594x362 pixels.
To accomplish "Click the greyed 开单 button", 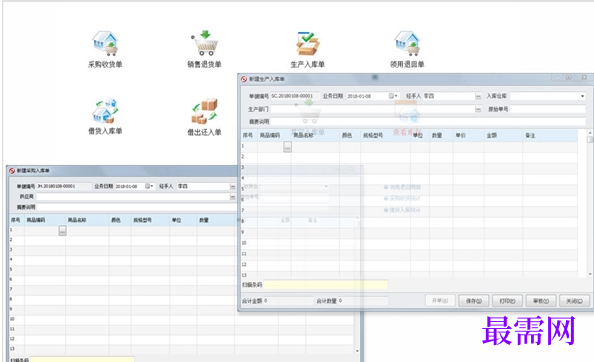I will coord(440,301).
